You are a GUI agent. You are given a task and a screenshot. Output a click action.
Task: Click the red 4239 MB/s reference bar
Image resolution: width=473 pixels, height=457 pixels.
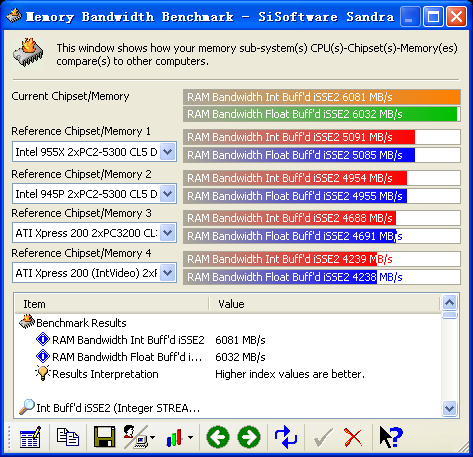click(x=322, y=259)
